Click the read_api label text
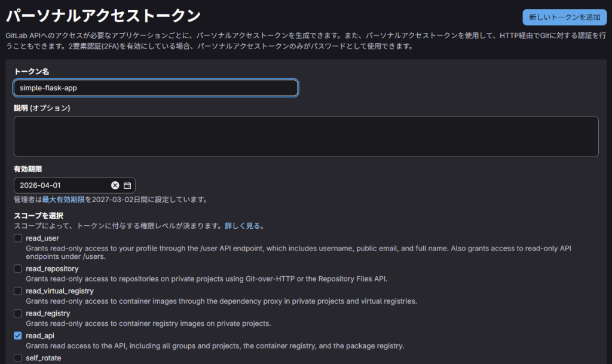Image resolution: width=612 pixels, height=364 pixels. coord(40,336)
